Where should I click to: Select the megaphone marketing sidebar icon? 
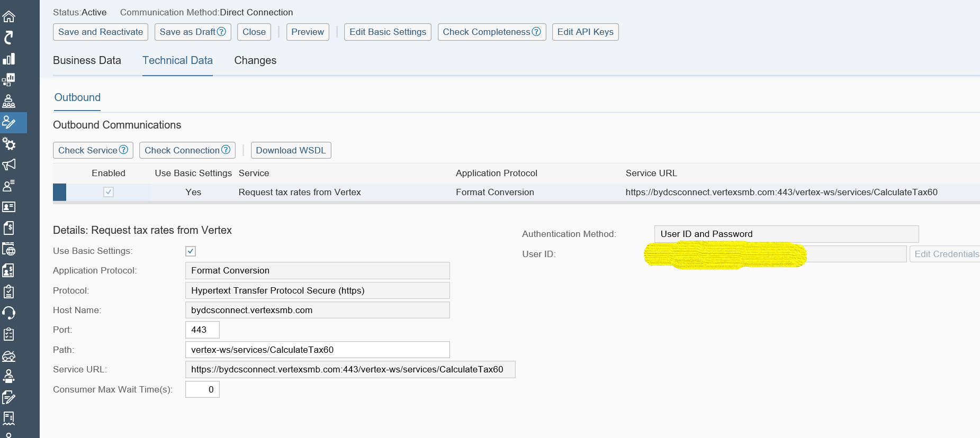(9, 165)
